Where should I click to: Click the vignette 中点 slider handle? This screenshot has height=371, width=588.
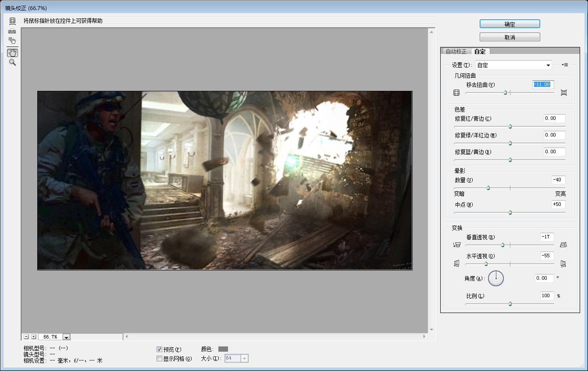pos(510,213)
